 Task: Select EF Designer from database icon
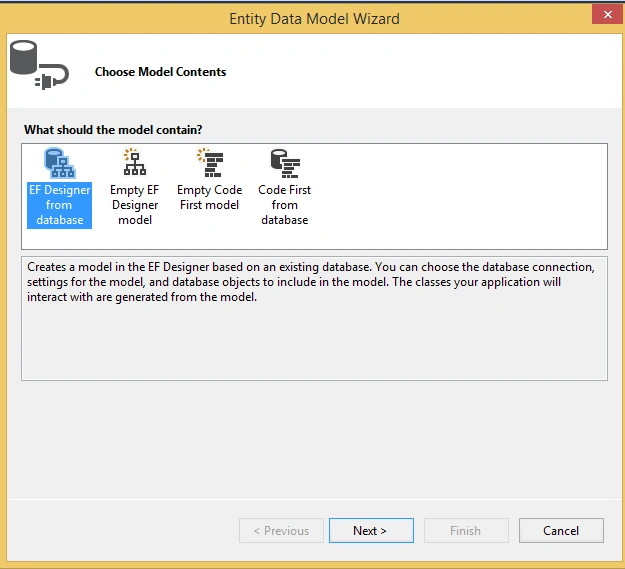point(59,163)
